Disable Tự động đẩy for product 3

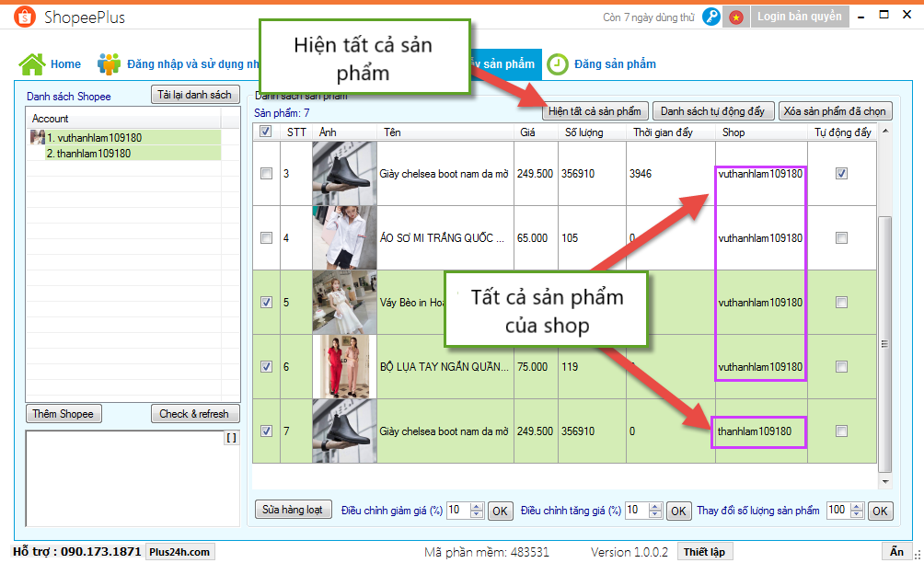[x=841, y=174]
